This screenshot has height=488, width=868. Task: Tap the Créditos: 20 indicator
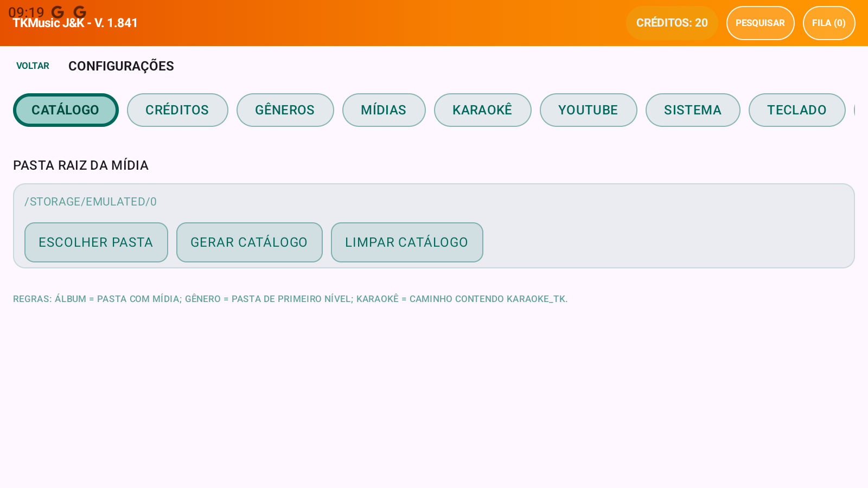tap(672, 23)
